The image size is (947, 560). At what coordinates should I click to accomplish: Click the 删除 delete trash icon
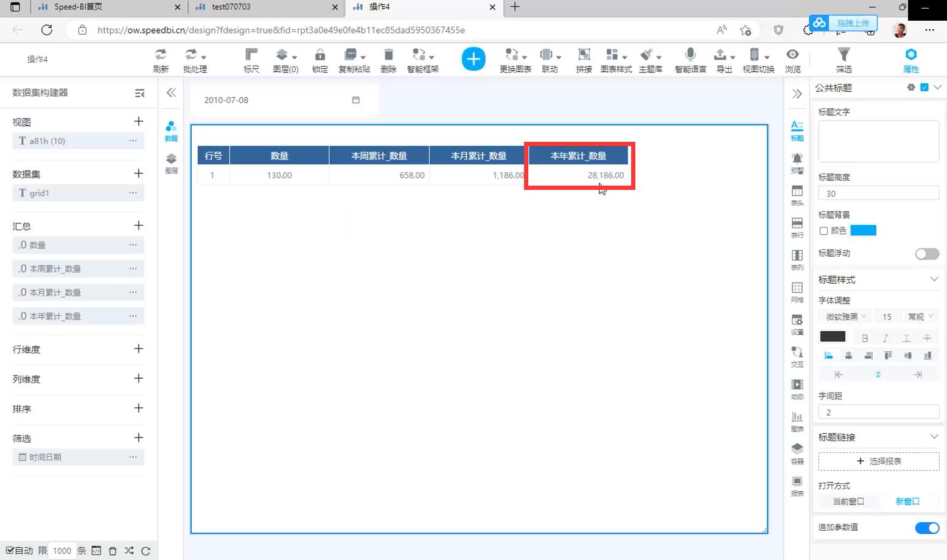click(x=388, y=60)
